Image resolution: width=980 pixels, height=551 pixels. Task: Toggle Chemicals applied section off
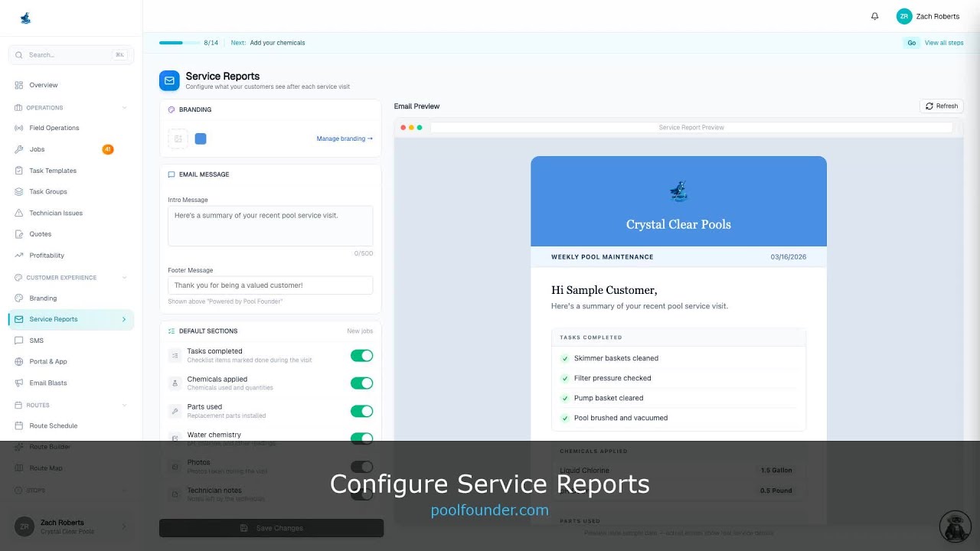coord(362,383)
